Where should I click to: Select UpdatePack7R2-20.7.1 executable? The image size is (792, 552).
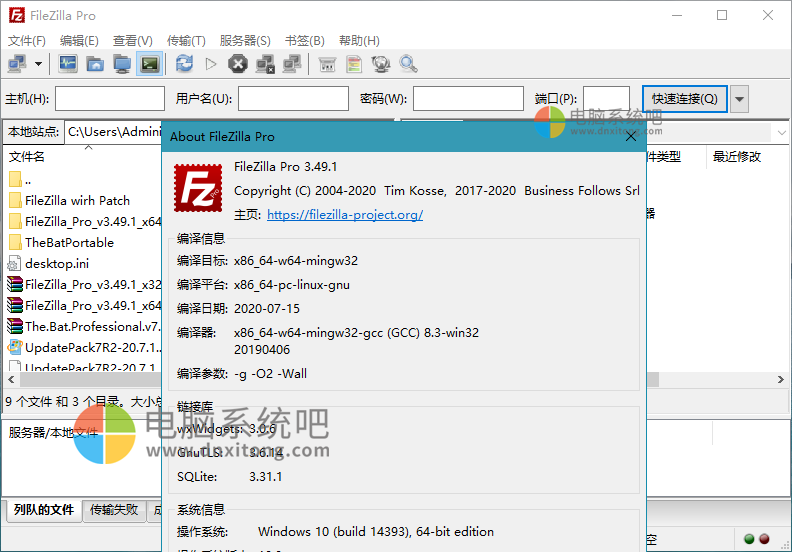(84, 348)
